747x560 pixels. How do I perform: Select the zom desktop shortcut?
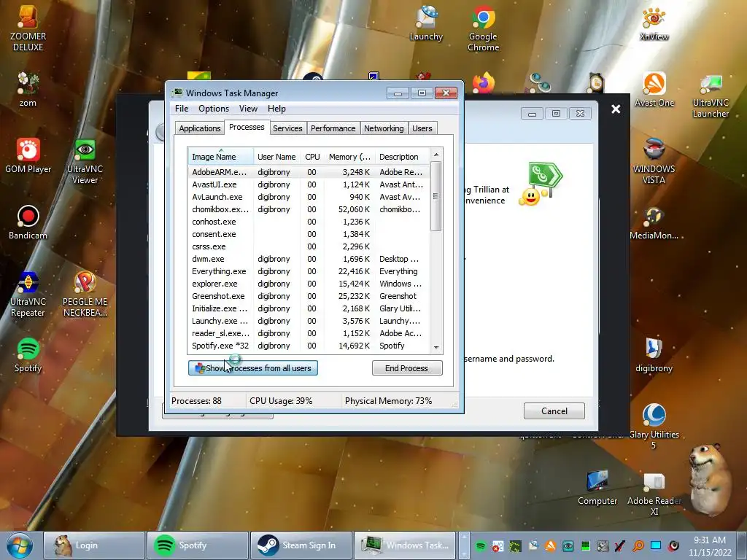(28, 90)
